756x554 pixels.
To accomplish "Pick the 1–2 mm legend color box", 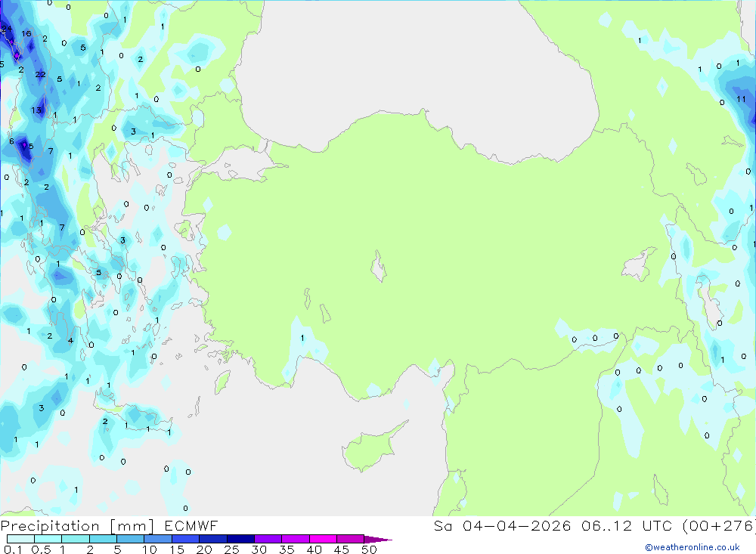I will 75,539.
